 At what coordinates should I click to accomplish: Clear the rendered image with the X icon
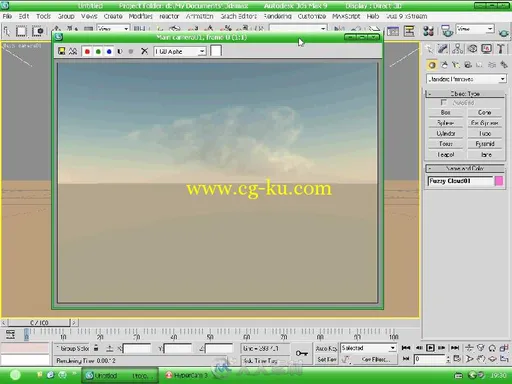144,51
